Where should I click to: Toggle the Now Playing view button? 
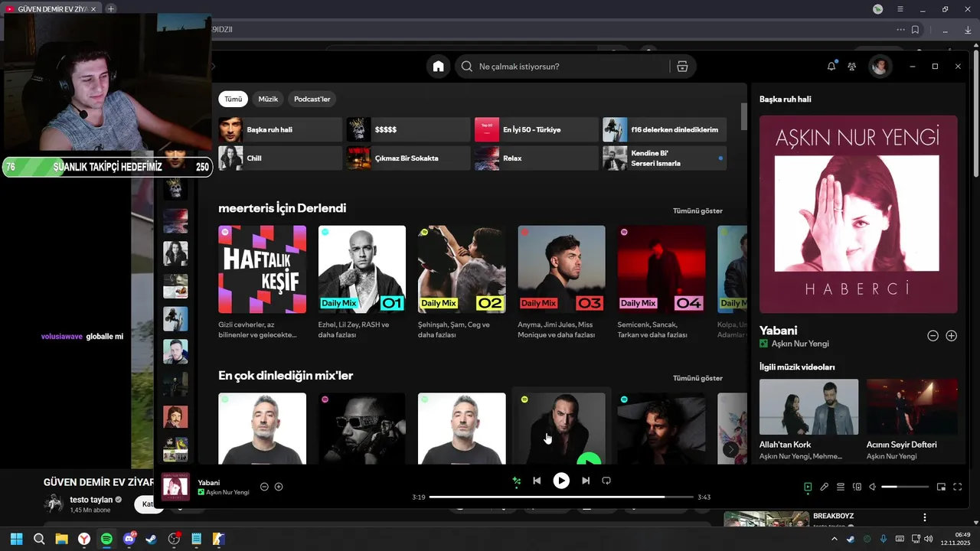pos(808,487)
